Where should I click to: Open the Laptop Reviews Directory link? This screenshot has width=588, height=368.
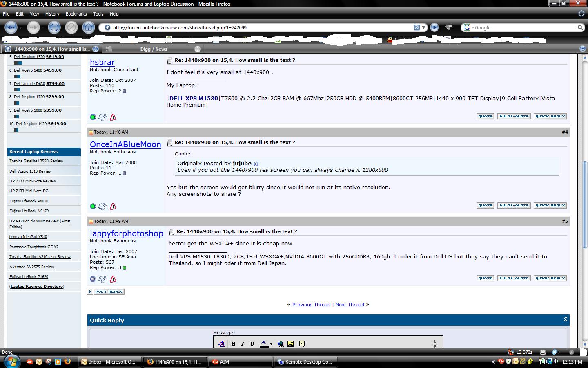click(37, 287)
